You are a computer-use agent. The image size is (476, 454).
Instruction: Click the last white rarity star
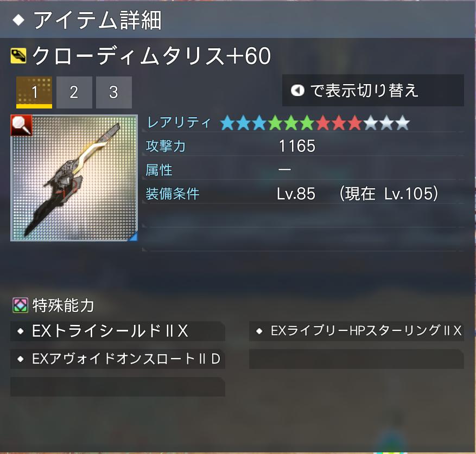click(402, 123)
